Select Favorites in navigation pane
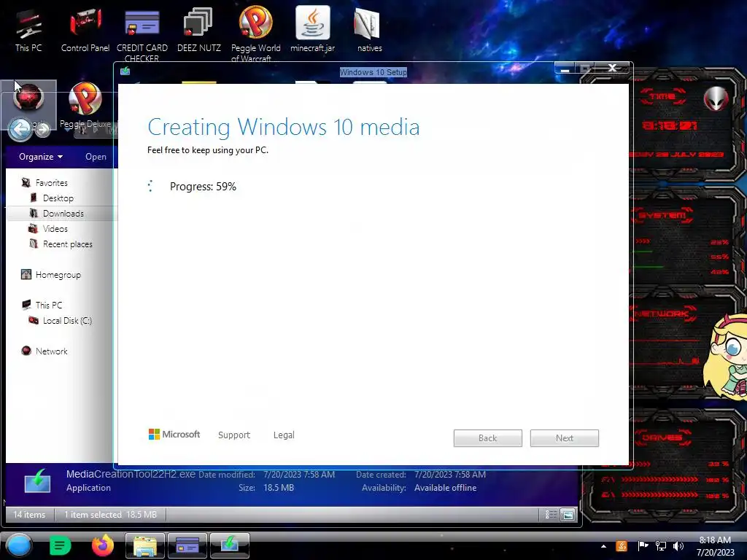Image resolution: width=747 pixels, height=560 pixels. tap(52, 183)
